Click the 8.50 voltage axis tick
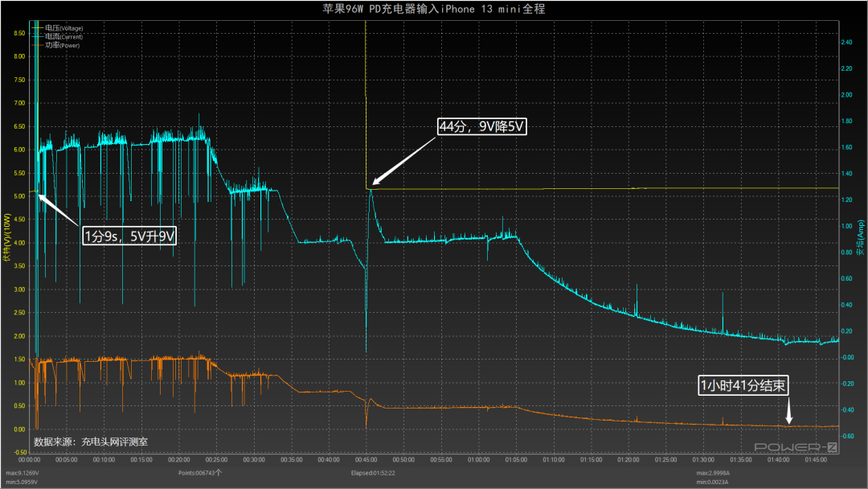Image resolution: width=868 pixels, height=489 pixels. [x=19, y=33]
